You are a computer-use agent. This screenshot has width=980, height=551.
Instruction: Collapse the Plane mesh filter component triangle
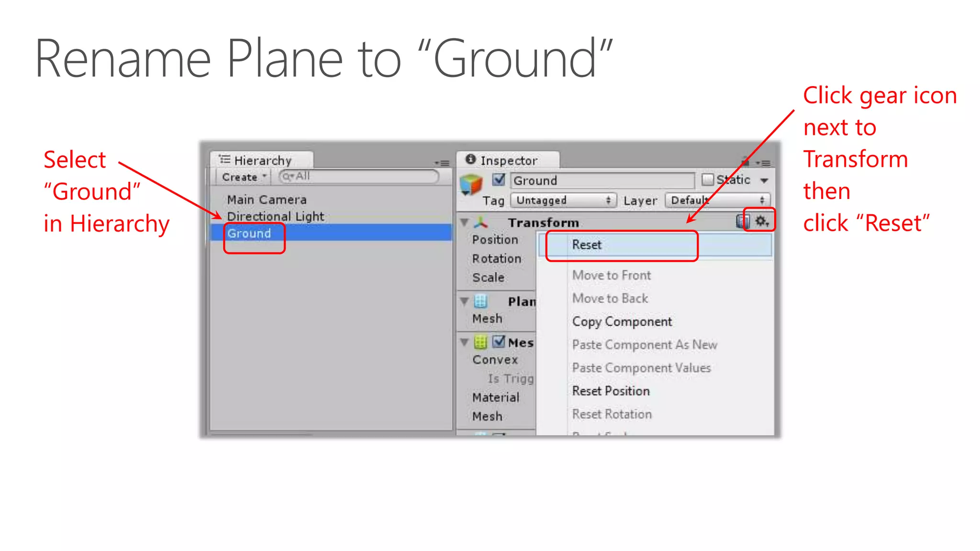(x=464, y=301)
